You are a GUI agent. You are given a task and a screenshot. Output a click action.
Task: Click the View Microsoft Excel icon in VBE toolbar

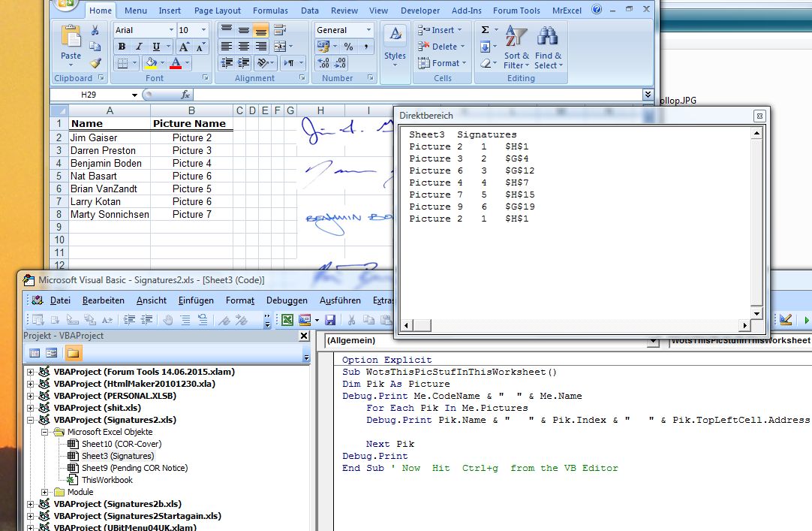(287, 320)
